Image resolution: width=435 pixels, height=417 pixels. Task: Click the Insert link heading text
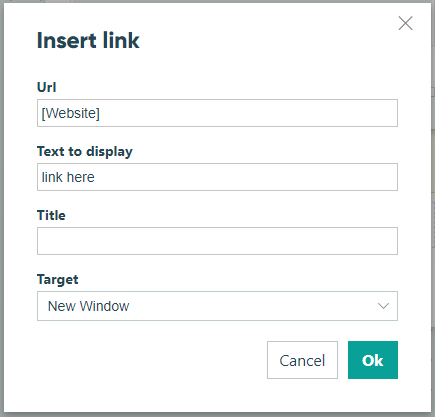pos(88,41)
